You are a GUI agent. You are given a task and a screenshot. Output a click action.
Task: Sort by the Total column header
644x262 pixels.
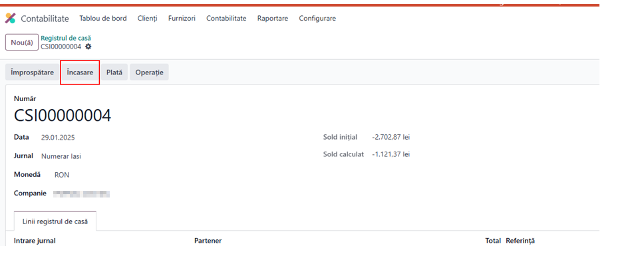pyautogui.click(x=493, y=241)
